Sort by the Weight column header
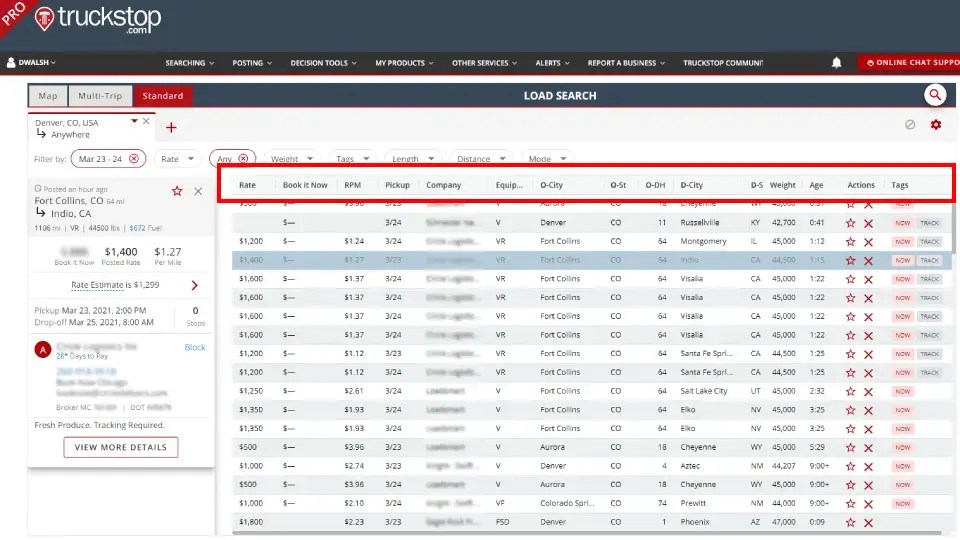 point(782,185)
